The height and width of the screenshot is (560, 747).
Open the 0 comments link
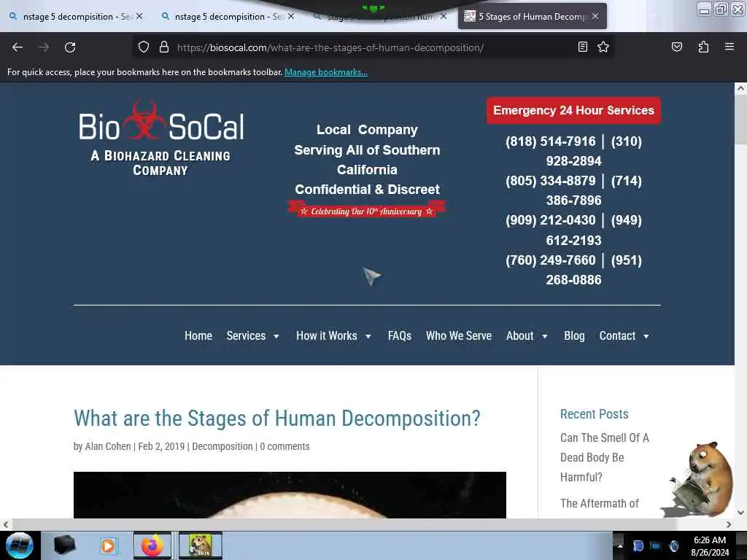tap(285, 446)
